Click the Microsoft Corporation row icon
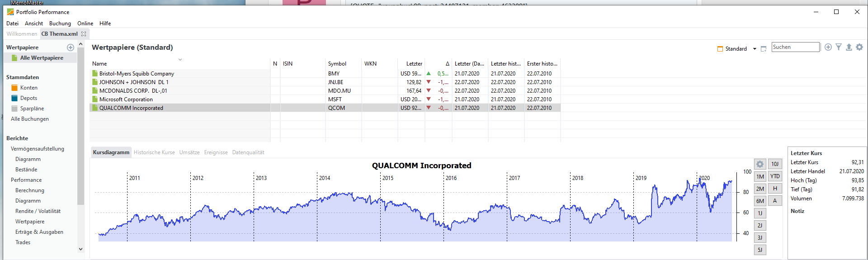This screenshot has width=868, height=260. pos(95,99)
